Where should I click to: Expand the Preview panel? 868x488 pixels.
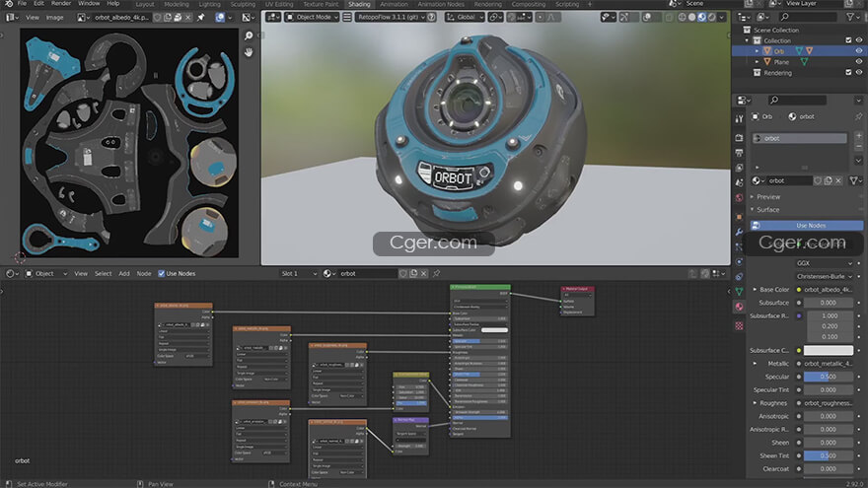tap(766, 197)
